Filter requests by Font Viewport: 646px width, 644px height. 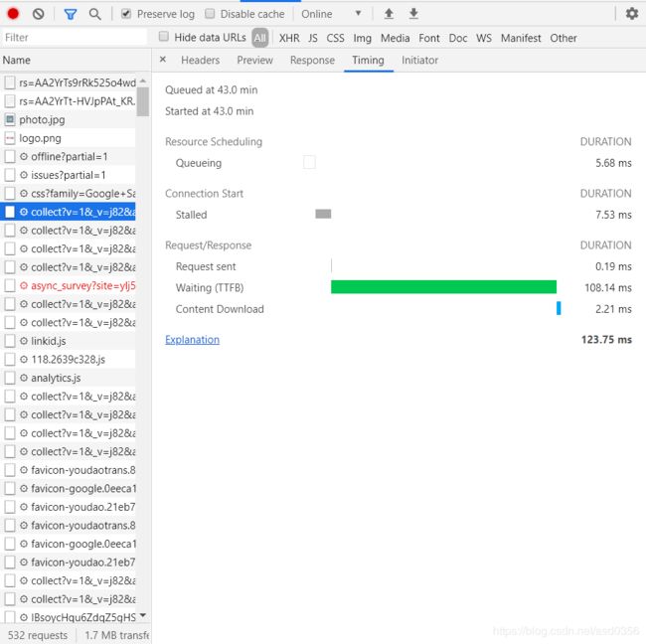pyautogui.click(x=429, y=38)
